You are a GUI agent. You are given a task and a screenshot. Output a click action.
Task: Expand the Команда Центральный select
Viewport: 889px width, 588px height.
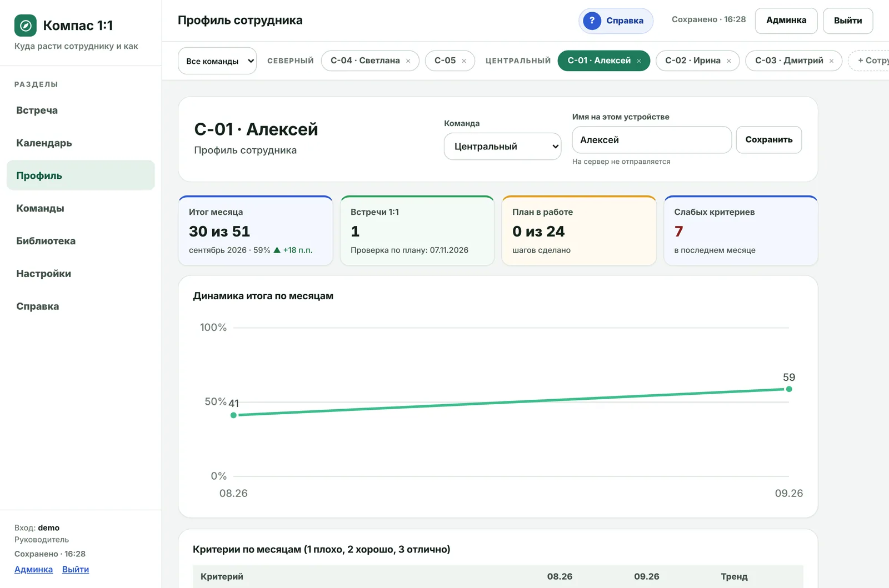(502, 146)
